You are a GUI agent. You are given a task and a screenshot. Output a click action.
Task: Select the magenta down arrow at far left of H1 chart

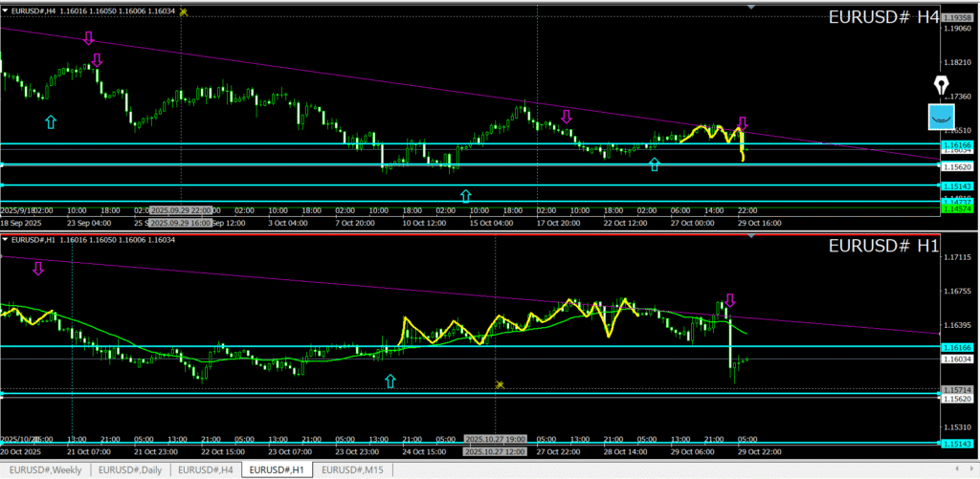pos(38,269)
